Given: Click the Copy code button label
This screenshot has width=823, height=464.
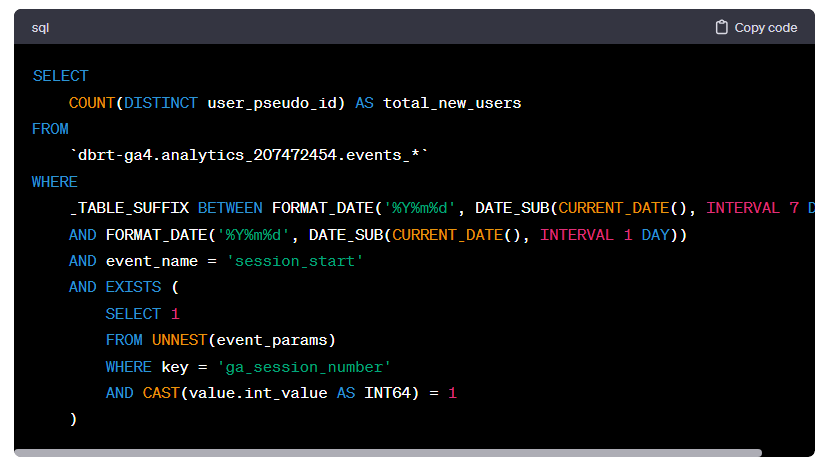Looking at the screenshot, I should coord(765,28).
